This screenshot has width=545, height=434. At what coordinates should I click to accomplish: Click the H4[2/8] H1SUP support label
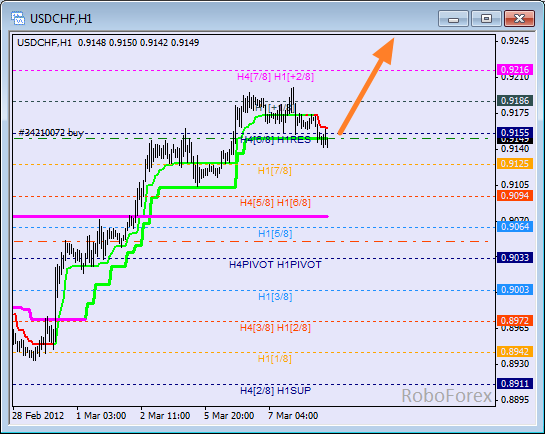276,391
